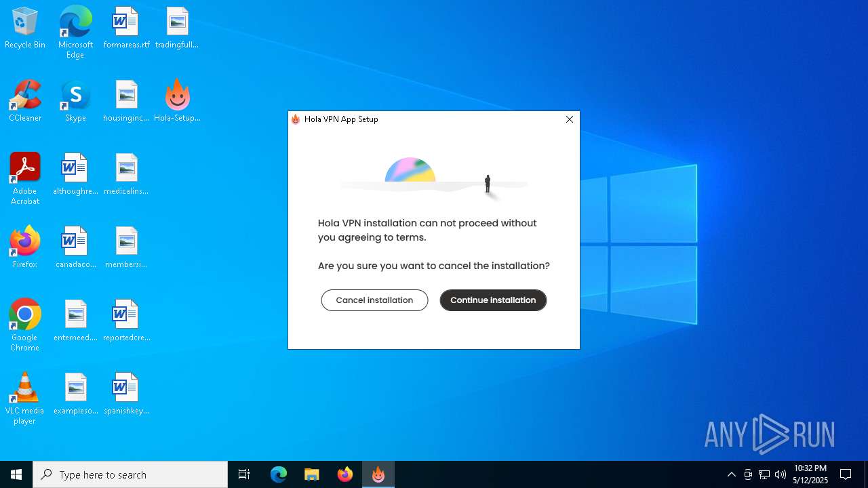Image resolution: width=868 pixels, height=488 pixels.
Task: Select the Microsoft Edge desktop shortcut
Action: click(x=75, y=33)
